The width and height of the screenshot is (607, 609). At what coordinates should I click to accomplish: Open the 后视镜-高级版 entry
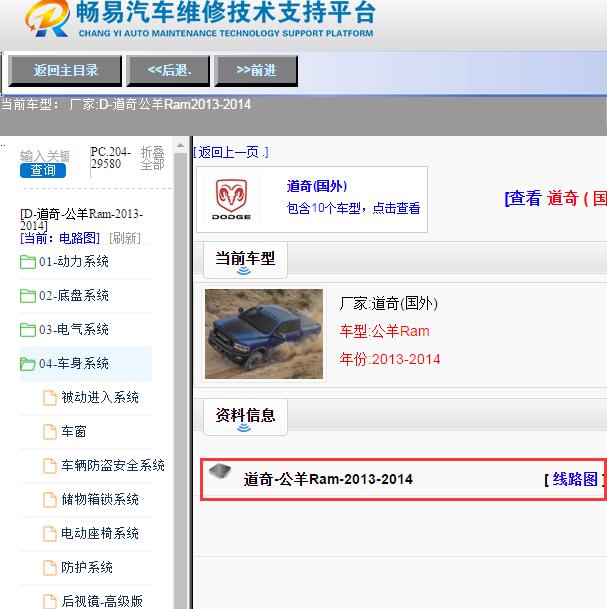click(102, 601)
